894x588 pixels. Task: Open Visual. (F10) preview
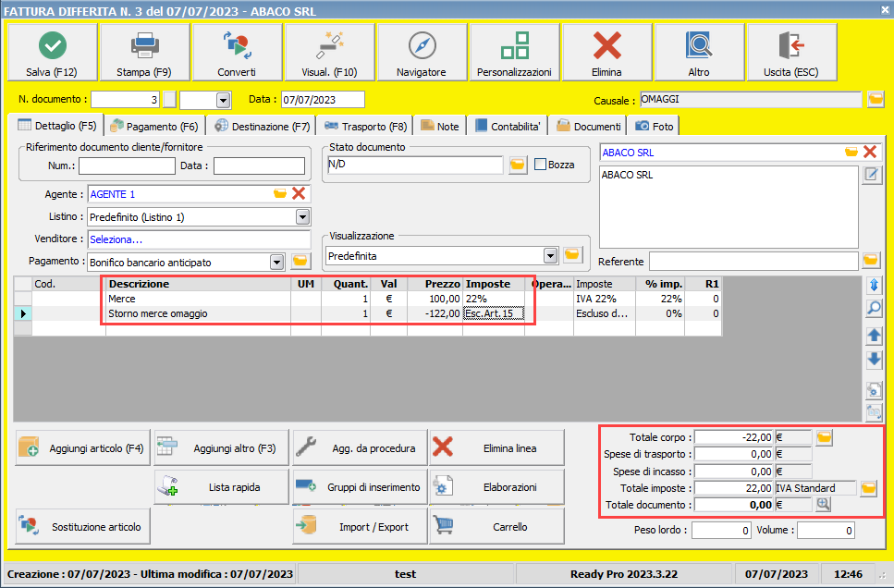coord(329,53)
